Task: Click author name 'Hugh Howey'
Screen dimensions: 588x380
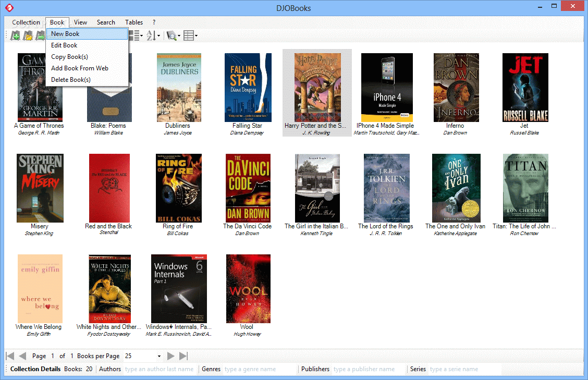Action: 247,334
